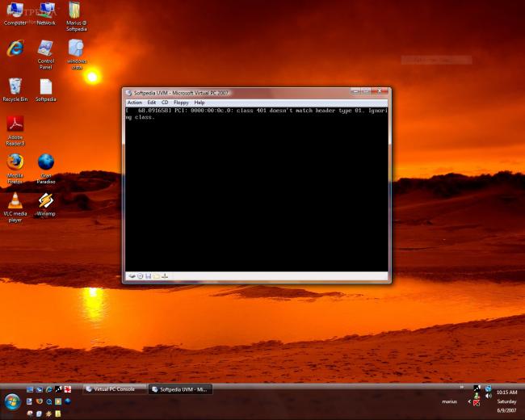The image size is (525, 420).
Task: Click the CD drive status icon
Action: (141, 276)
